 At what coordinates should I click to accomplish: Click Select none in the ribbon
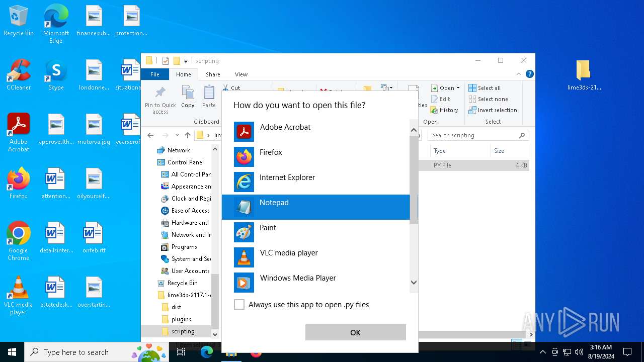(488, 99)
